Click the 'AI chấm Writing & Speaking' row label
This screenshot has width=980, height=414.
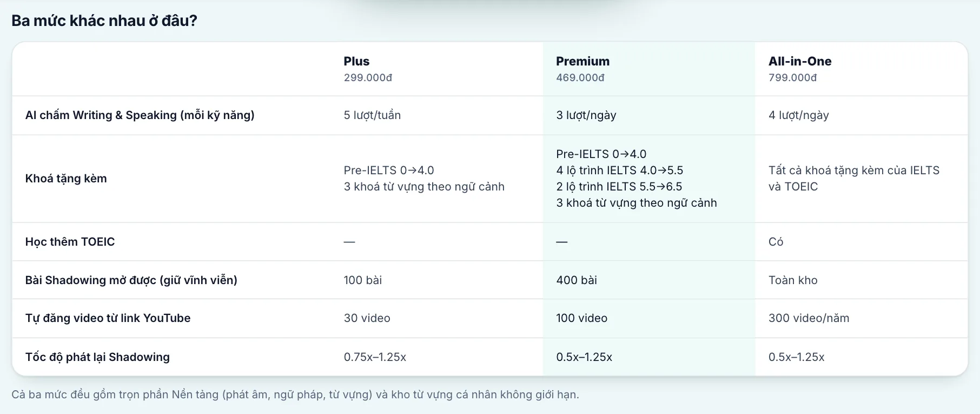click(x=140, y=115)
